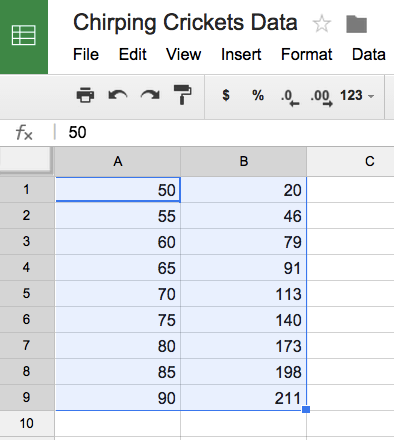Undo the last action
Viewport: 394px width, 440px height.
coord(118,96)
